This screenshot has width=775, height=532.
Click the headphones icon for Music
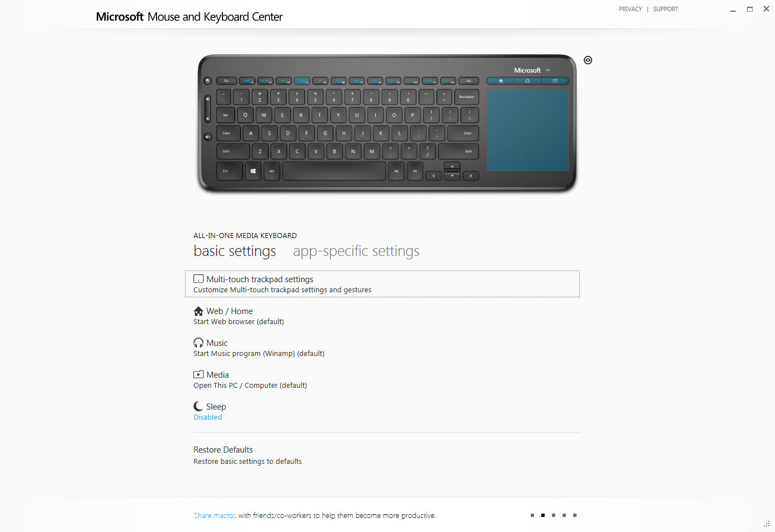[x=199, y=343]
